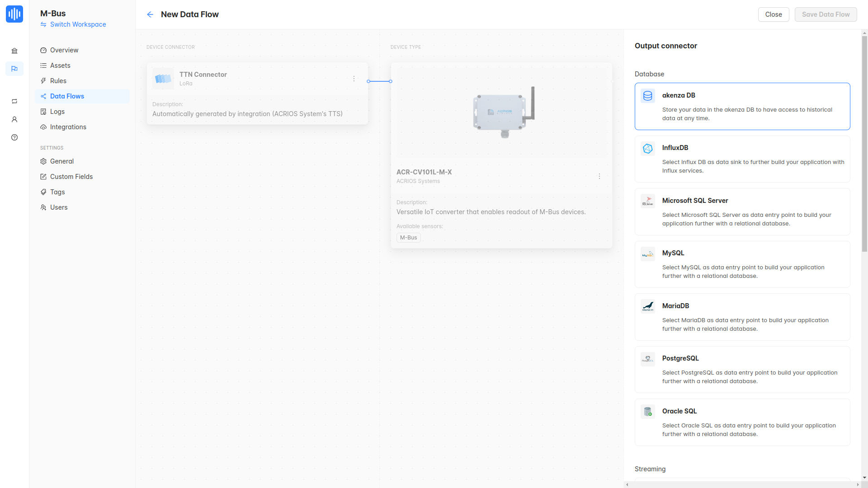
Task: Open TTN Connector three-dot options menu
Action: pyautogui.click(x=354, y=79)
